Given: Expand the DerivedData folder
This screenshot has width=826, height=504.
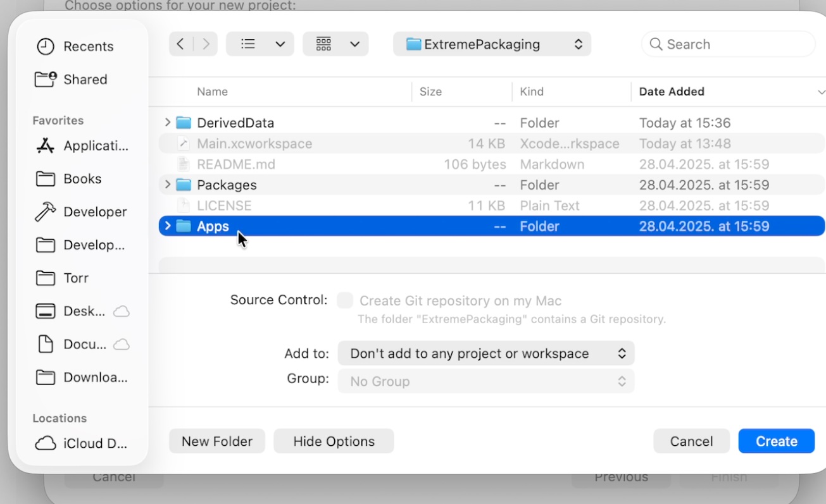Looking at the screenshot, I should [x=168, y=123].
